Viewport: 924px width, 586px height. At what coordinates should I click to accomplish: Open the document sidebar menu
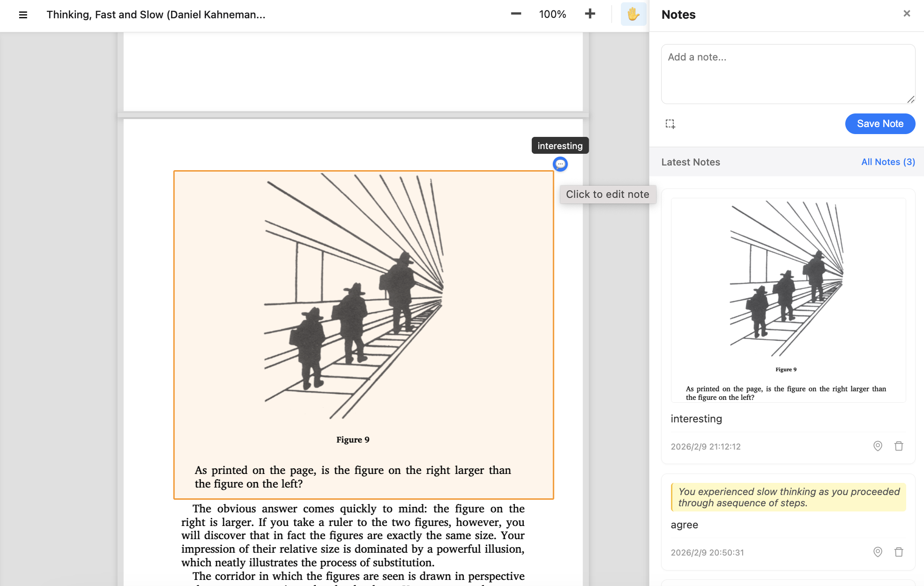pos(22,15)
